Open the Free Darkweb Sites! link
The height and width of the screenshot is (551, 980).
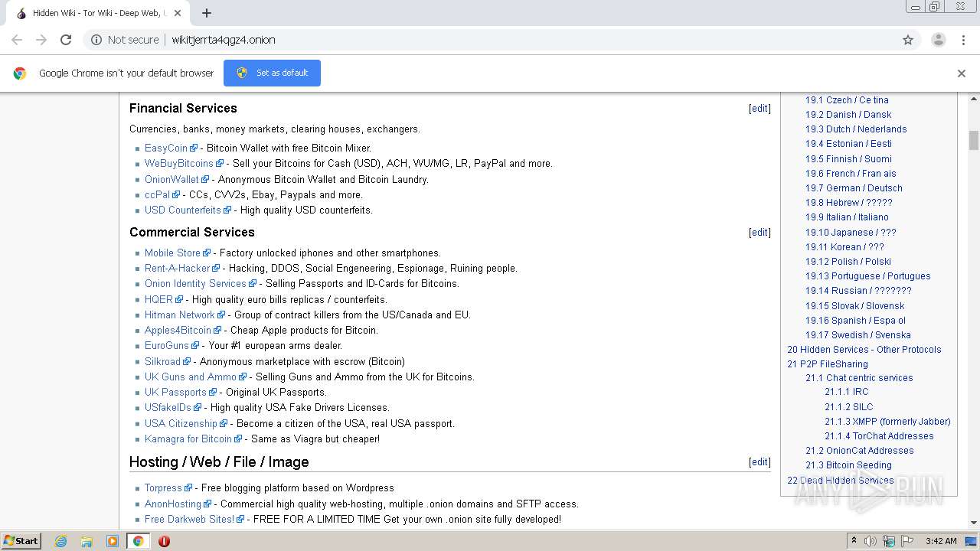[x=189, y=520]
